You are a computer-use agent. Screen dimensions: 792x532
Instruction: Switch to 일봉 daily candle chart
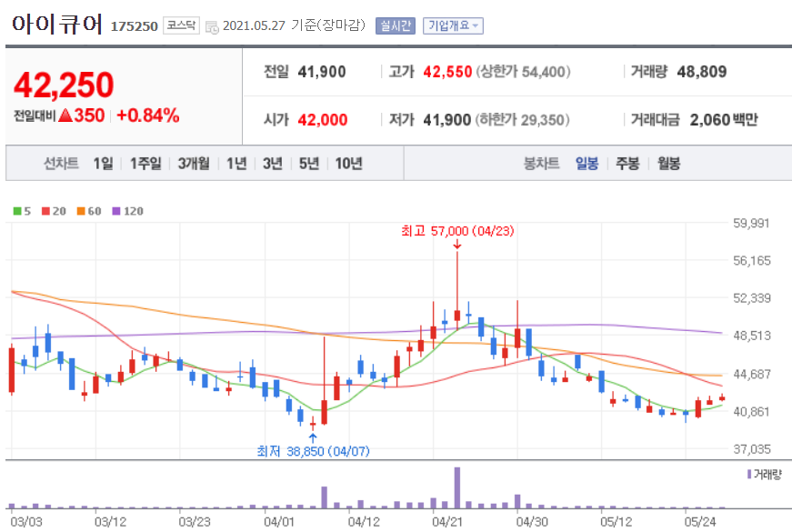pos(586,163)
